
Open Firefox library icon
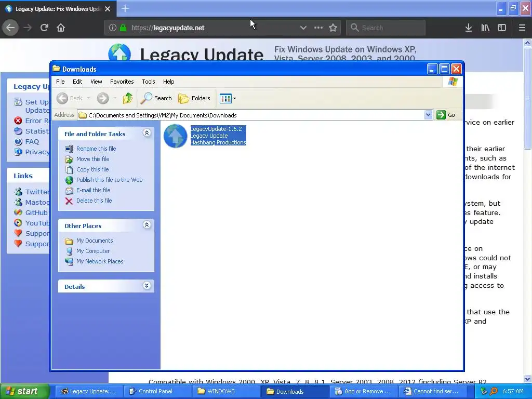click(485, 28)
